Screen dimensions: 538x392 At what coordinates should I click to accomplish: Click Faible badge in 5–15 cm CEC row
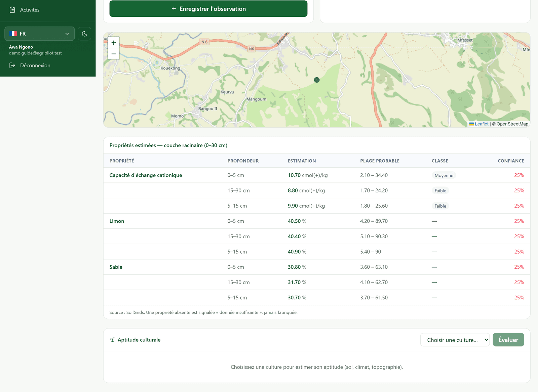440,206
